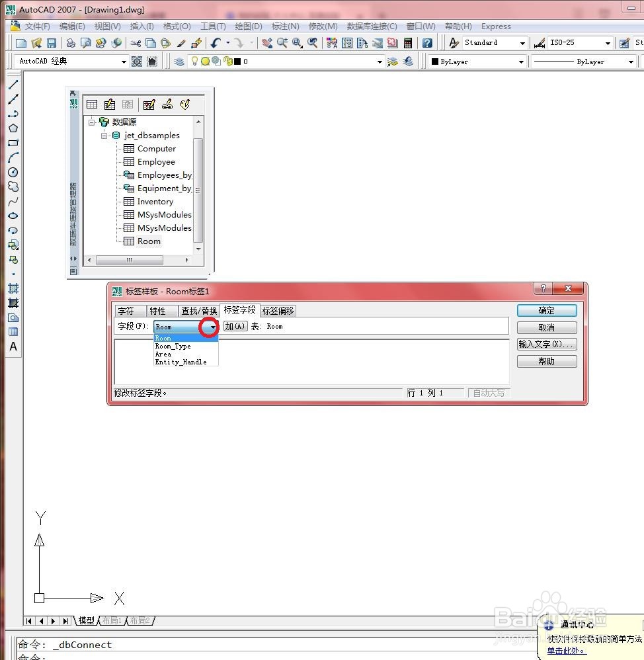Click the 单击此处 link in notification

pos(567,650)
